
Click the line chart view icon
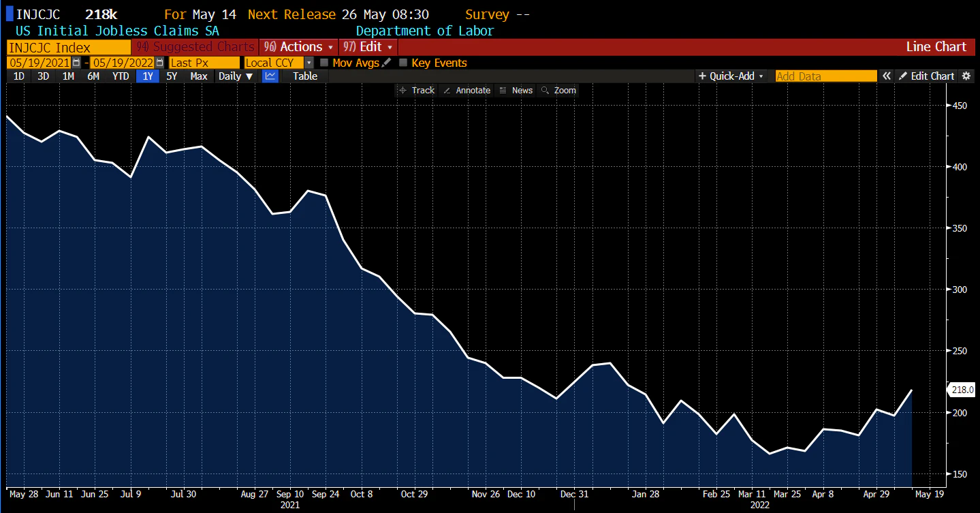tap(270, 76)
